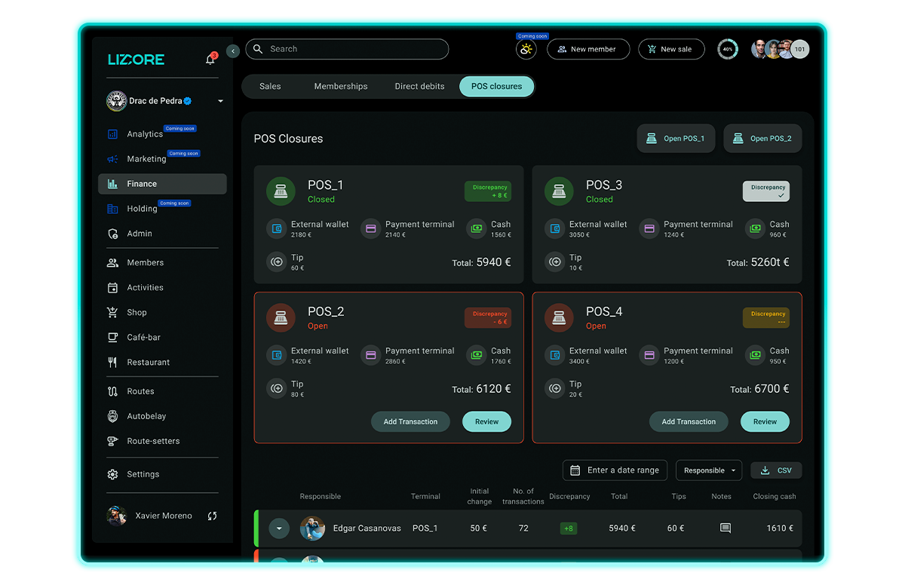Expand Edgar Casanovas's table row
The height and width of the screenshot is (588, 905).
279,528
